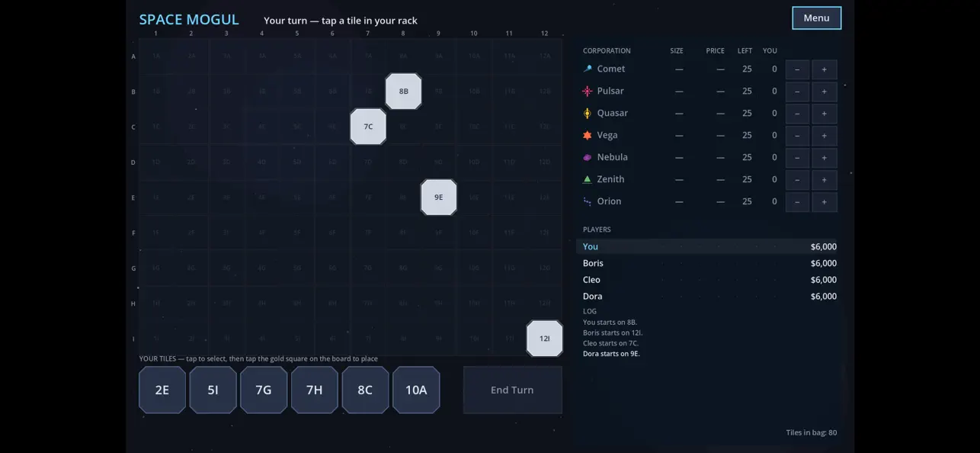Decrease Pulsar shares with minus
The height and width of the screenshot is (453, 980).
pos(797,92)
